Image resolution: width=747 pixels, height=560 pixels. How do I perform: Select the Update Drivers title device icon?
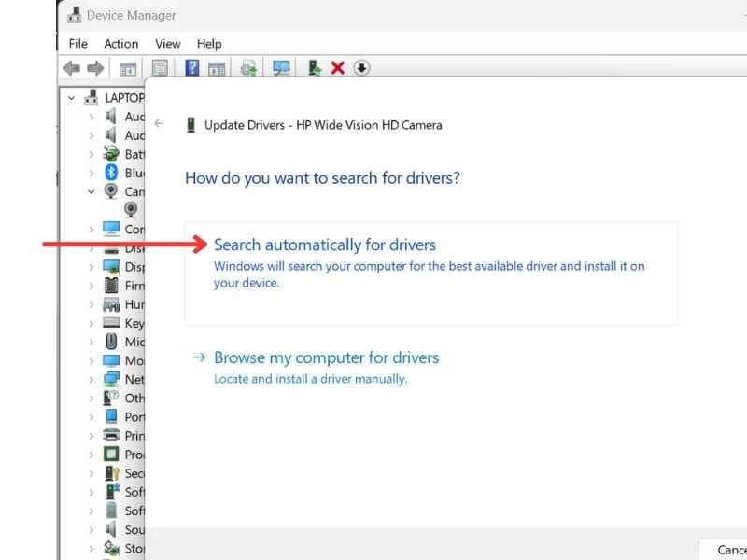click(191, 125)
